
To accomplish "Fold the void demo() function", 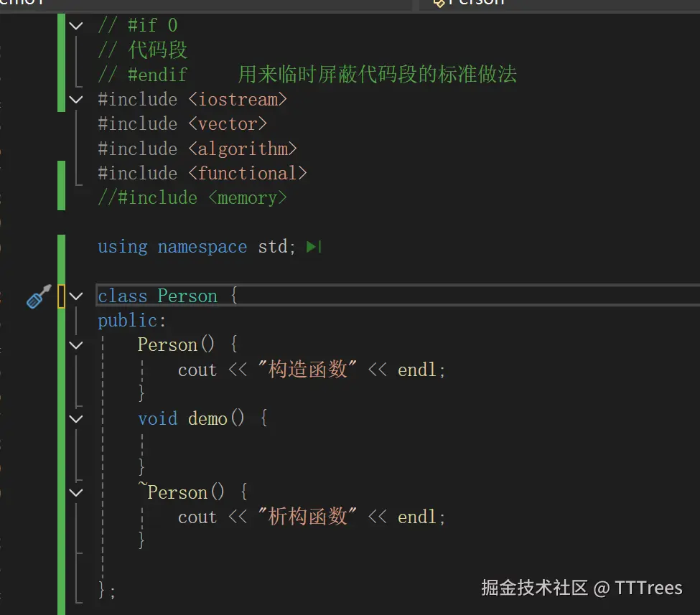I will pos(76,418).
